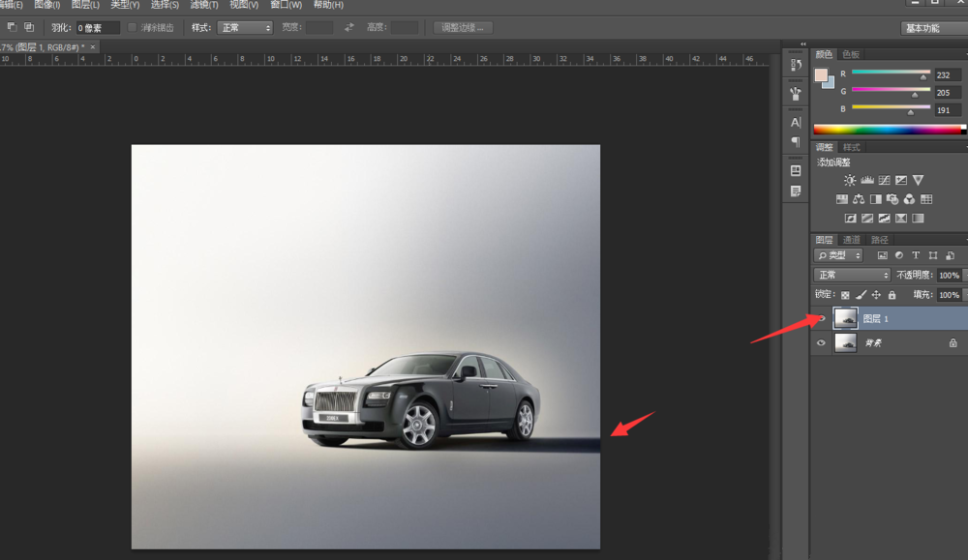Hide the 图层 1 layer visibility eye
The width and height of the screenshot is (968, 560).
[821, 318]
